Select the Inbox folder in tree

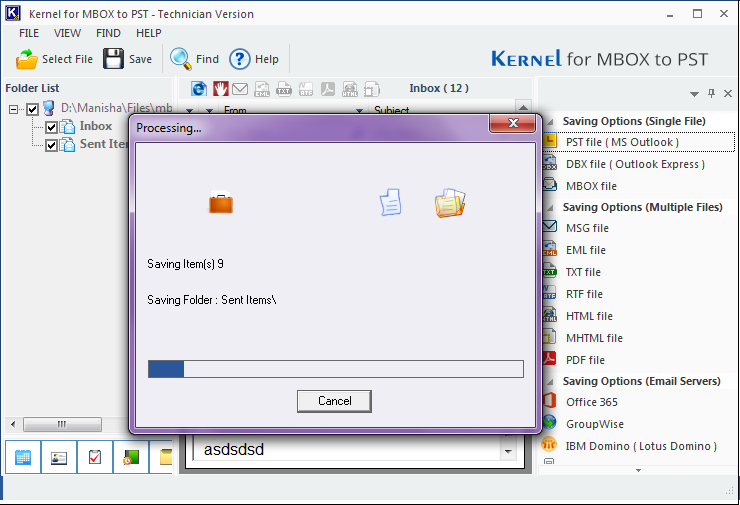pyautogui.click(x=95, y=126)
